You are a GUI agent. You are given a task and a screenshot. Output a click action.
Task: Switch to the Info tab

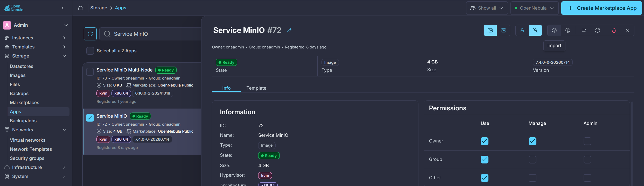[226, 88]
